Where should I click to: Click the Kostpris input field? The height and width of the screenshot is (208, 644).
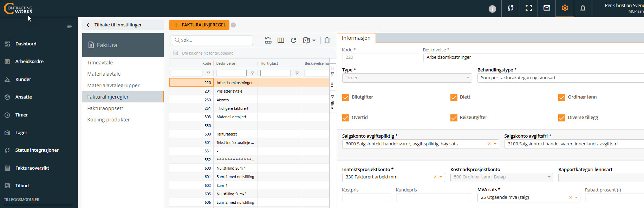pos(366,198)
